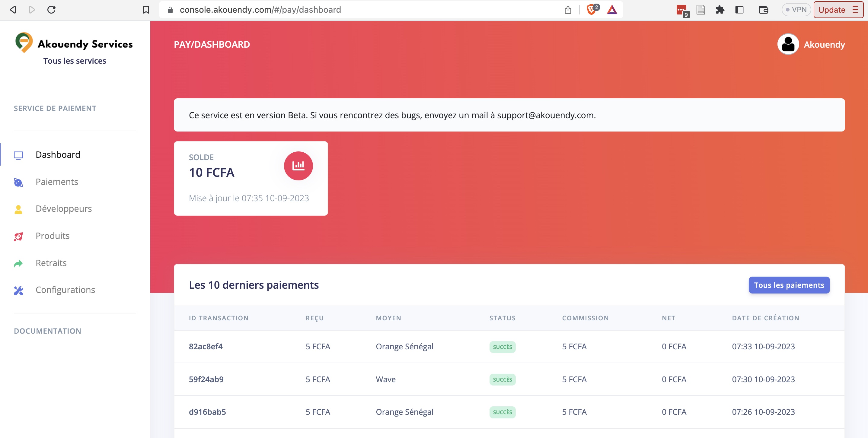Click the red chart icon in Solde card
Viewport: 868px width, 438px height.
tap(298, 166)
